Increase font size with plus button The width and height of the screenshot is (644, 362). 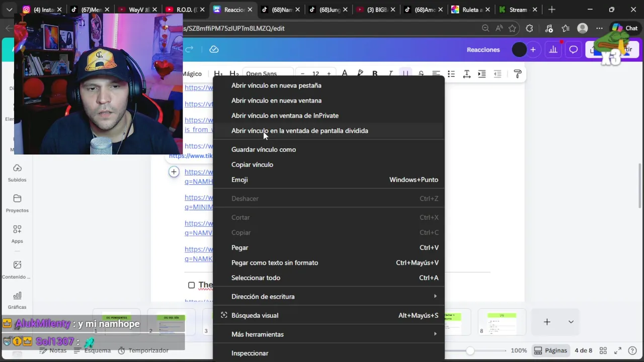[x=329, y=73]
